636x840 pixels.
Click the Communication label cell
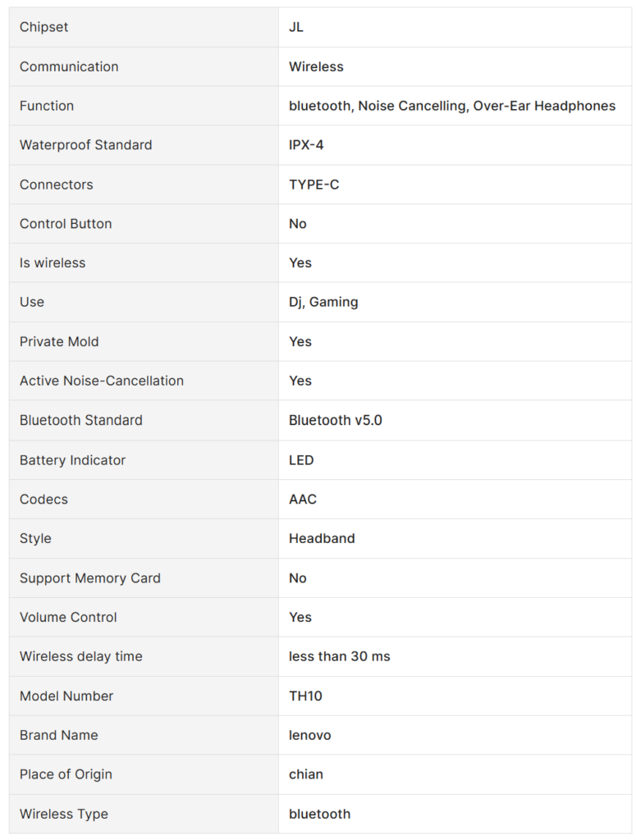(x=69, y=66)
